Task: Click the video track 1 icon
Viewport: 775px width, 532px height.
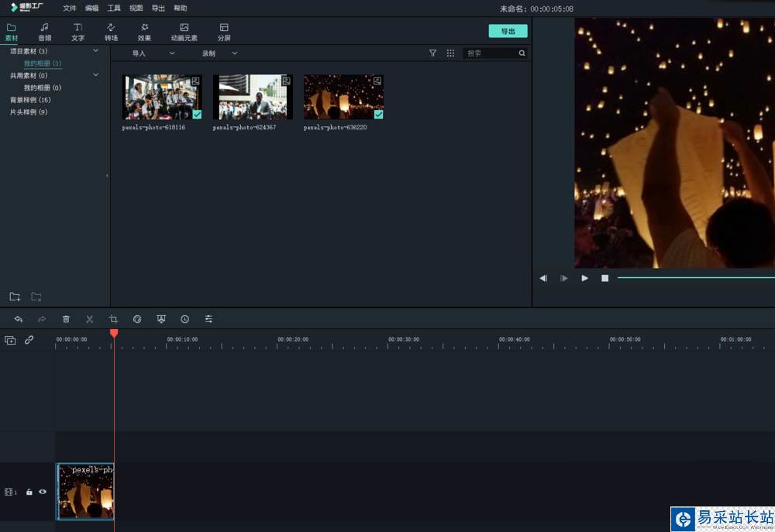Action: (x=10, y=492)
